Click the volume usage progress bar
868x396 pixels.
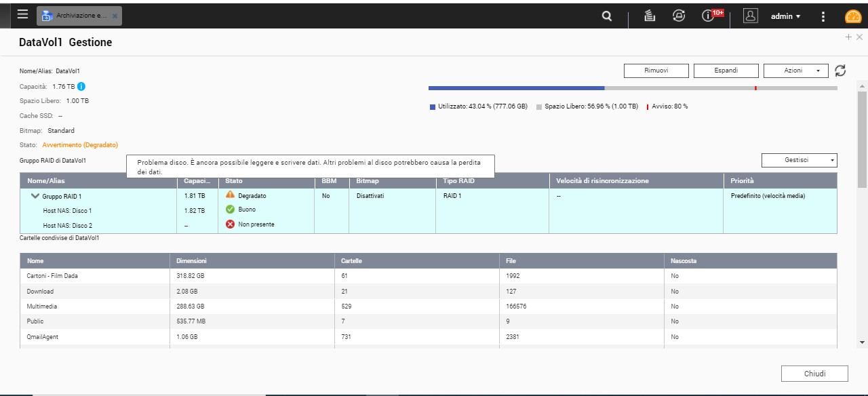(x=632, y=88)
